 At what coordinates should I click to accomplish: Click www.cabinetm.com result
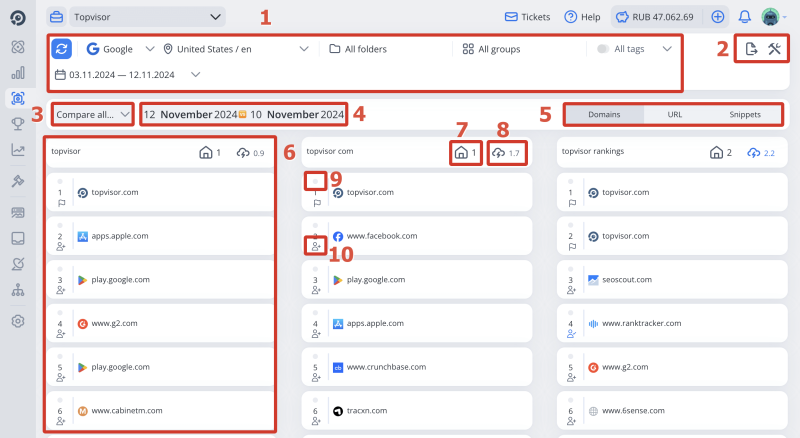click(127, 410)
